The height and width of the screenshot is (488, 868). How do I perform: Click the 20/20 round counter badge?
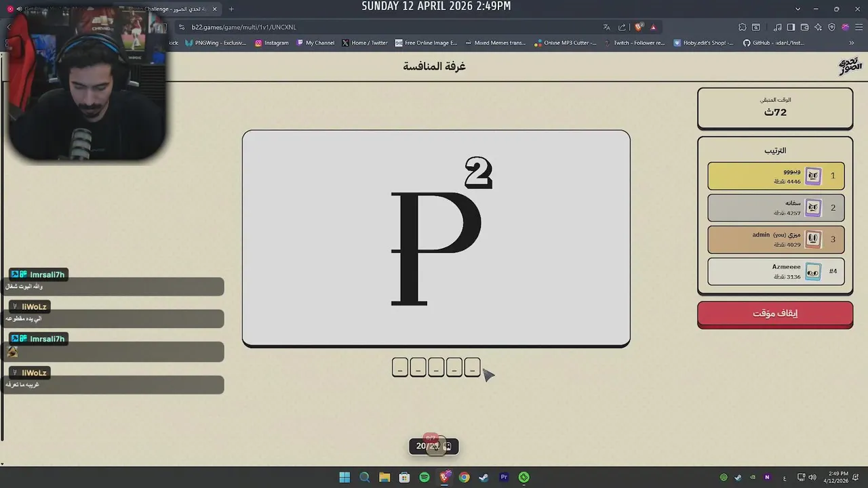pyautogui.click(x=434, y=446)
